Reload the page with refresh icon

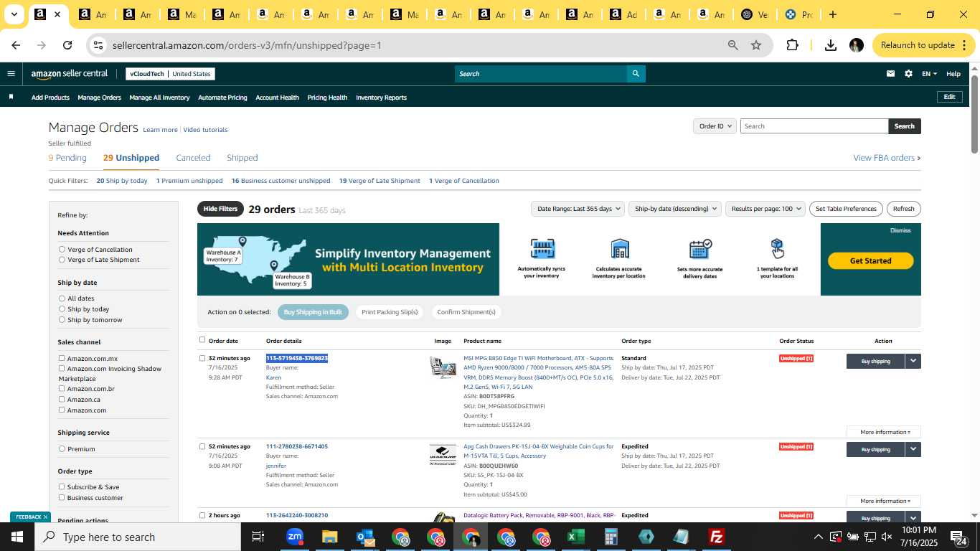67,45
